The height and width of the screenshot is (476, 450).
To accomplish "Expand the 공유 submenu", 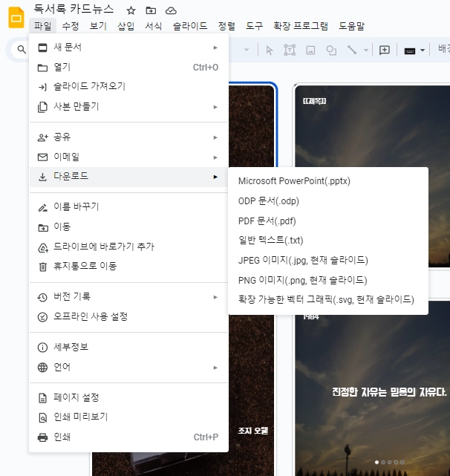I will pyautogui.click(x=215, y=137).
